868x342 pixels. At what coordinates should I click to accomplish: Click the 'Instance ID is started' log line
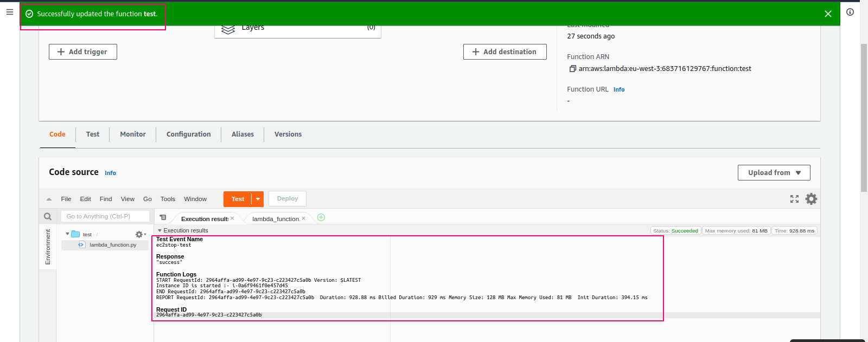(x=222, y=286)
